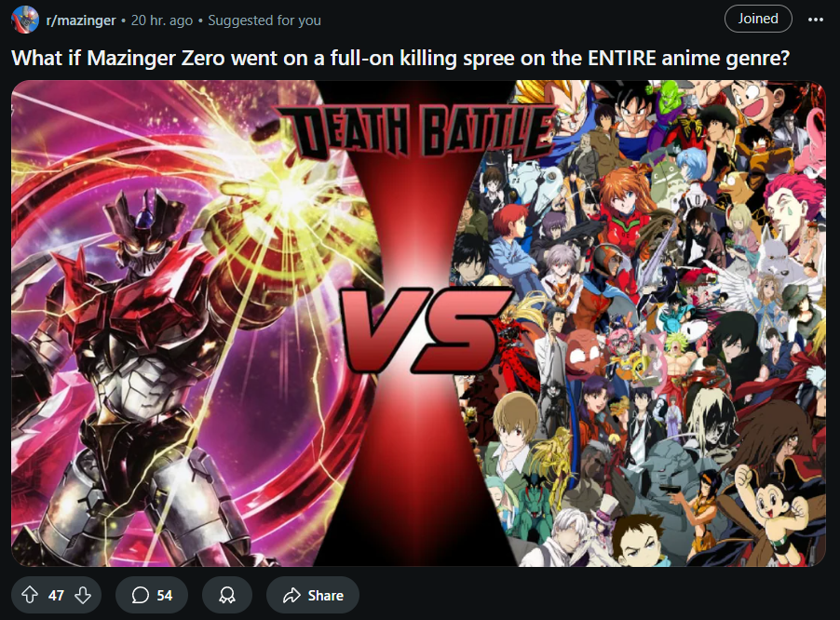Viewport: 840px width, 620px height.
Task: Upvote the post with the up arrow
Action: 30,595
